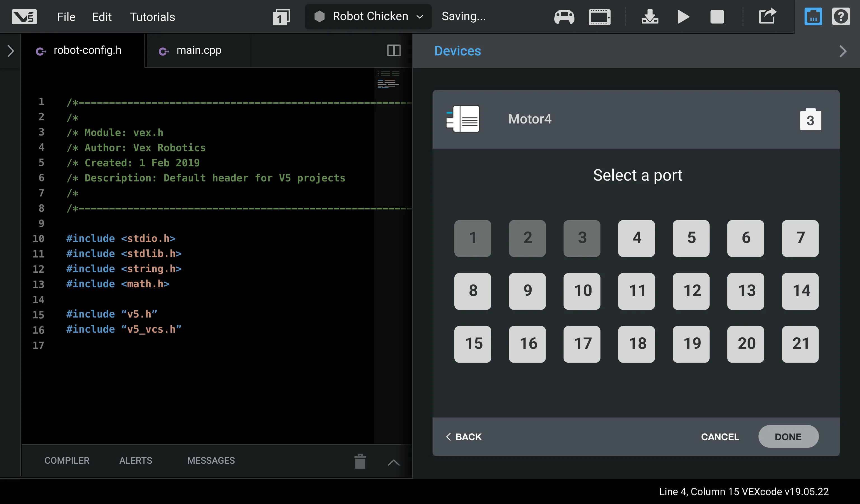
Task: Open the controller configuration icon
Action: [x=564, y=17]
